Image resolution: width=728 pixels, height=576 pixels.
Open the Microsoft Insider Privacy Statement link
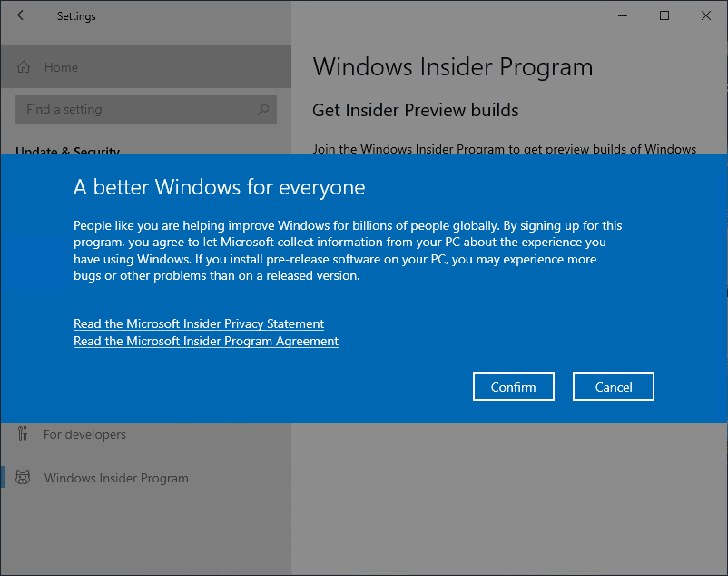[199, 323]
